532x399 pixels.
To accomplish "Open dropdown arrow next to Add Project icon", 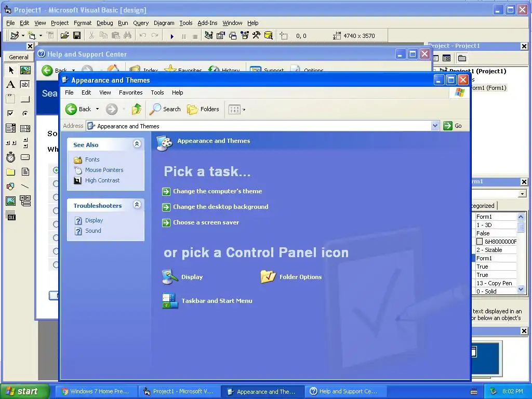I will click(x=23, y=36).
